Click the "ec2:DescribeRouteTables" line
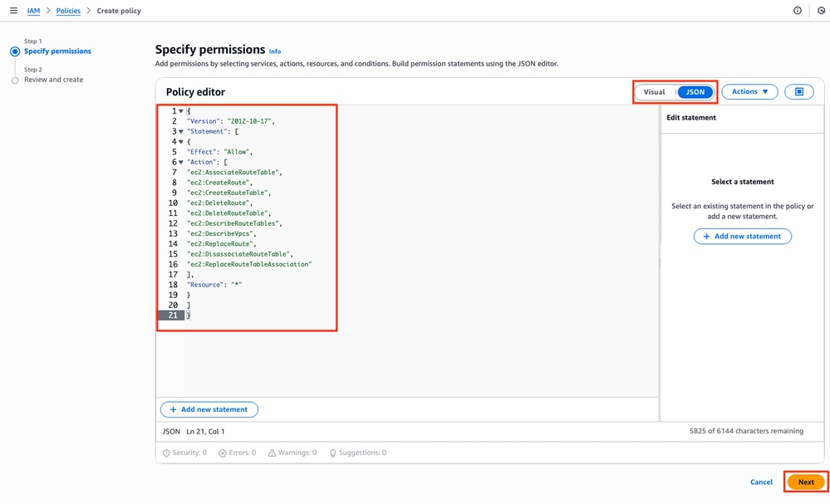Screen dimensions: 830x504 [x=234, y=223]
